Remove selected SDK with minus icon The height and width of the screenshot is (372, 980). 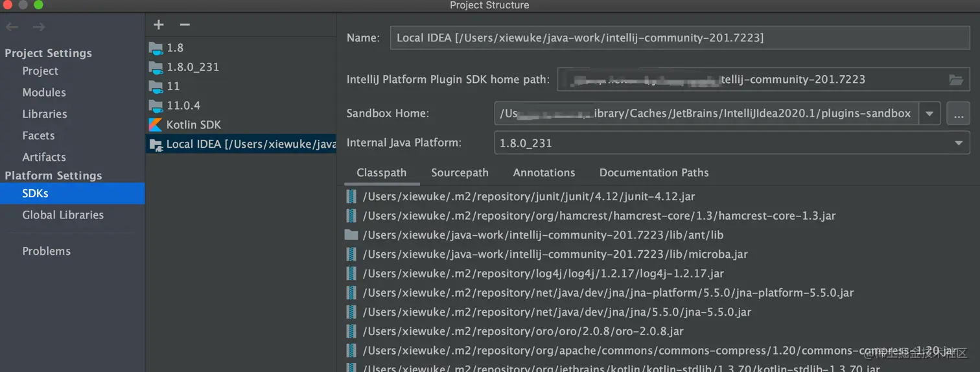[185, 25]
